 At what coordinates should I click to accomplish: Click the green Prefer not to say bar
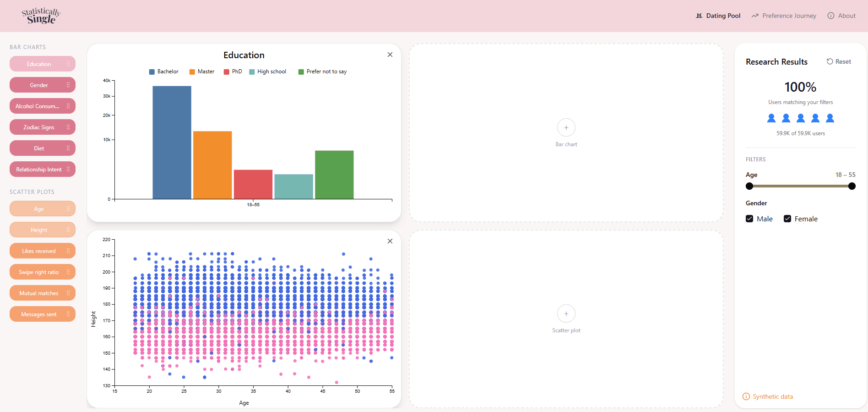[x=334, y=175]
